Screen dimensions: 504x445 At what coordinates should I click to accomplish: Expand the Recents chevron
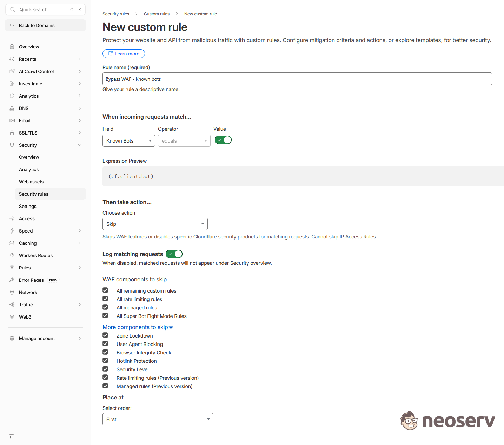pyautogui.click(x=80, y=59)
